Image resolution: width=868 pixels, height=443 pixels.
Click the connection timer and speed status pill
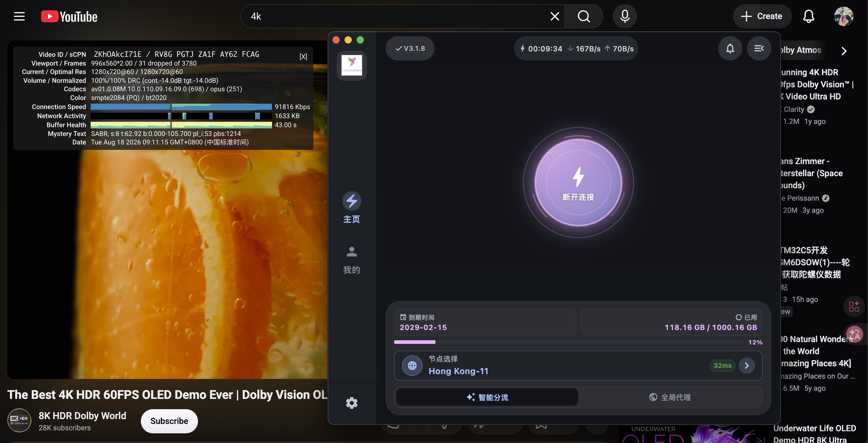coord(576,49)
